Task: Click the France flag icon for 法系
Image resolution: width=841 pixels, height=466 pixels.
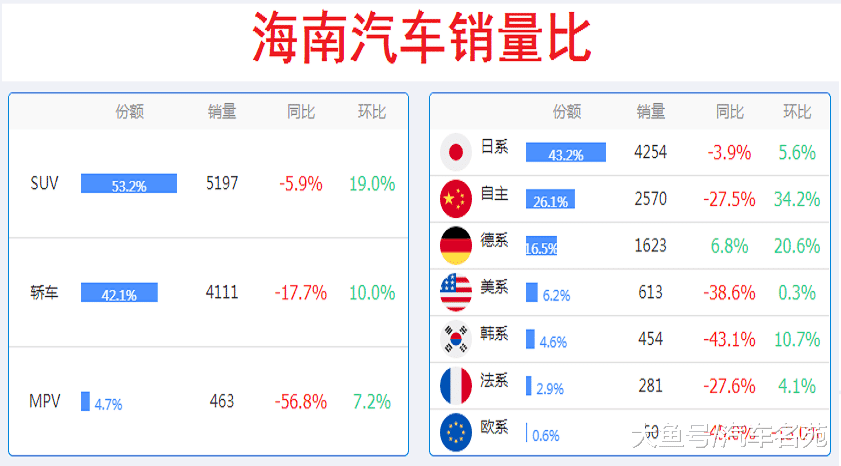Action: click(455, 386)
